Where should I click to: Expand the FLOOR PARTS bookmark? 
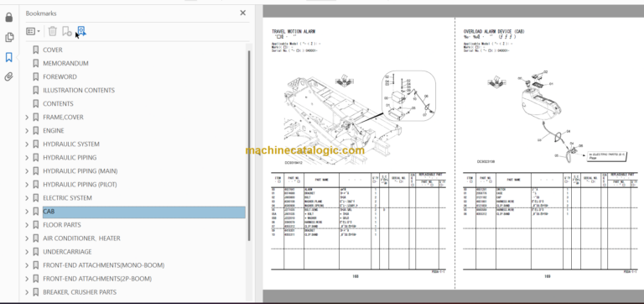(x=27, y=225)
